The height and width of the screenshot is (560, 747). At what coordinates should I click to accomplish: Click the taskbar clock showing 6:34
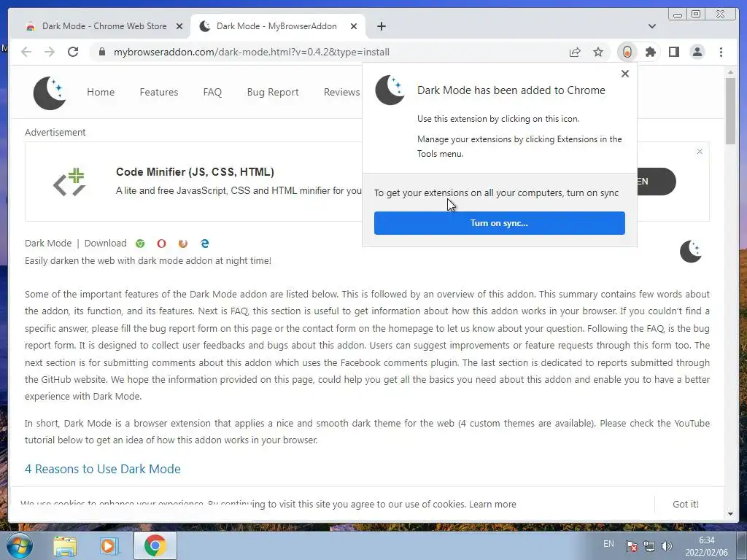706,546
